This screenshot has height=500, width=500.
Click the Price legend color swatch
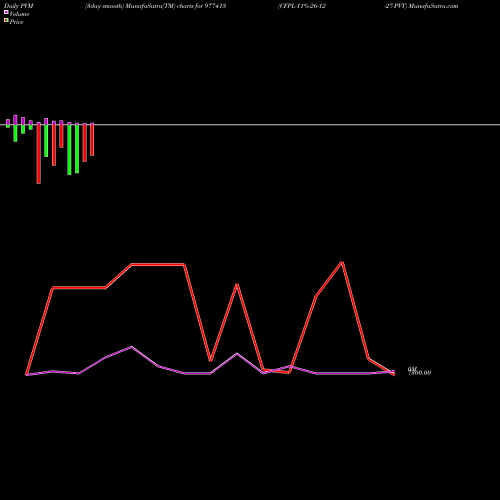tap(6, 20)
